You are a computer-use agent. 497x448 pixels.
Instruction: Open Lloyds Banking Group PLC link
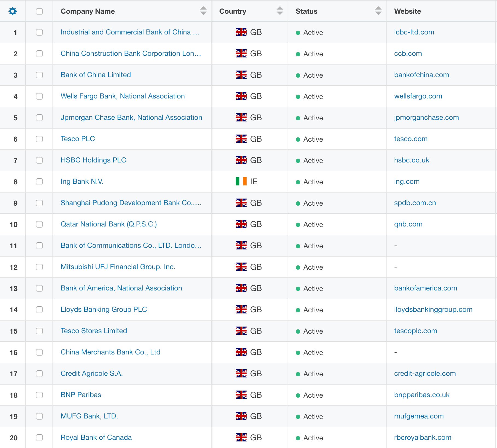(104, 310)
